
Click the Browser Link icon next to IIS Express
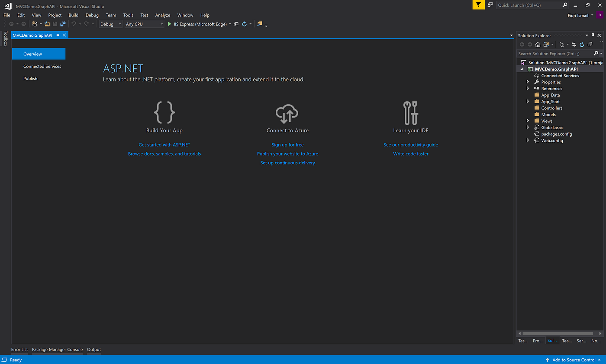click(236, 24)
